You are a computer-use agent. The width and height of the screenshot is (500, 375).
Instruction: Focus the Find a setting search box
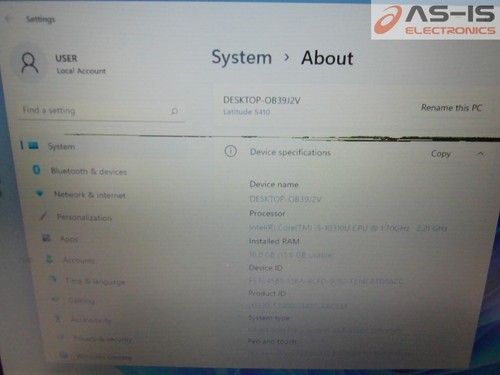pos(101,111)
